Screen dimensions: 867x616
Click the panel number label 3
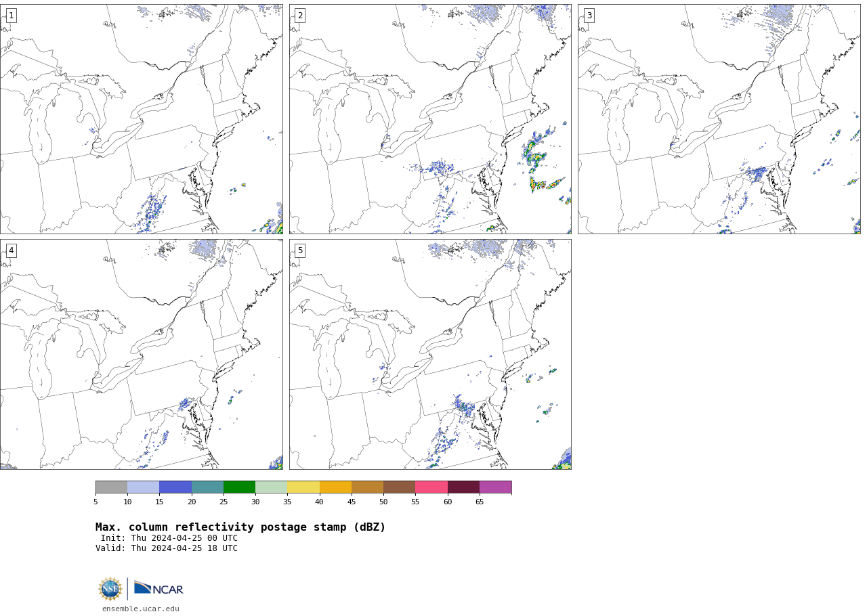pyautogui.click(x=589, y=16)
